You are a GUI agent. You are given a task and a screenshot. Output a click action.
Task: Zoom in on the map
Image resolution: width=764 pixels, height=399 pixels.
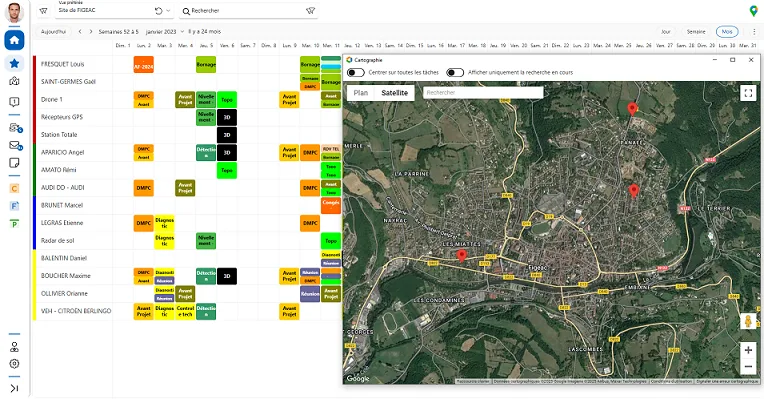[x=748, y=350]
